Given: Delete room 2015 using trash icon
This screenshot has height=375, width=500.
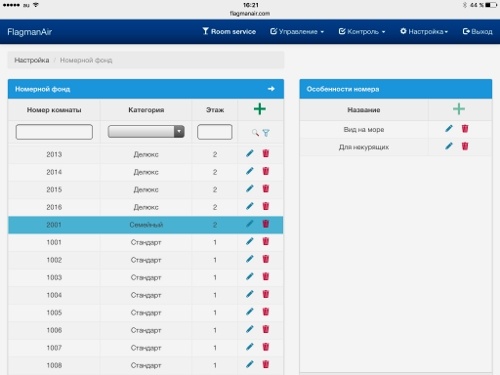Looking at the screenshot, I should (x=266, y=189).
